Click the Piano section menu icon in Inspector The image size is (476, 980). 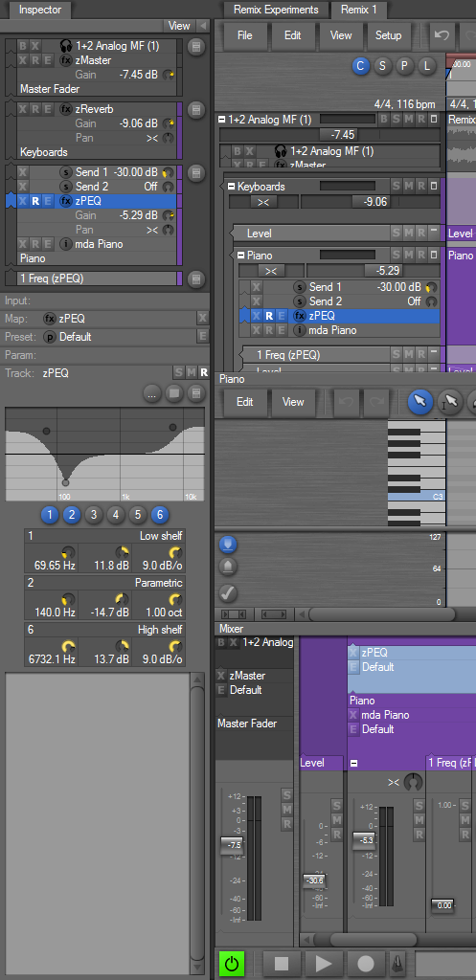click(x=196, y=174)
